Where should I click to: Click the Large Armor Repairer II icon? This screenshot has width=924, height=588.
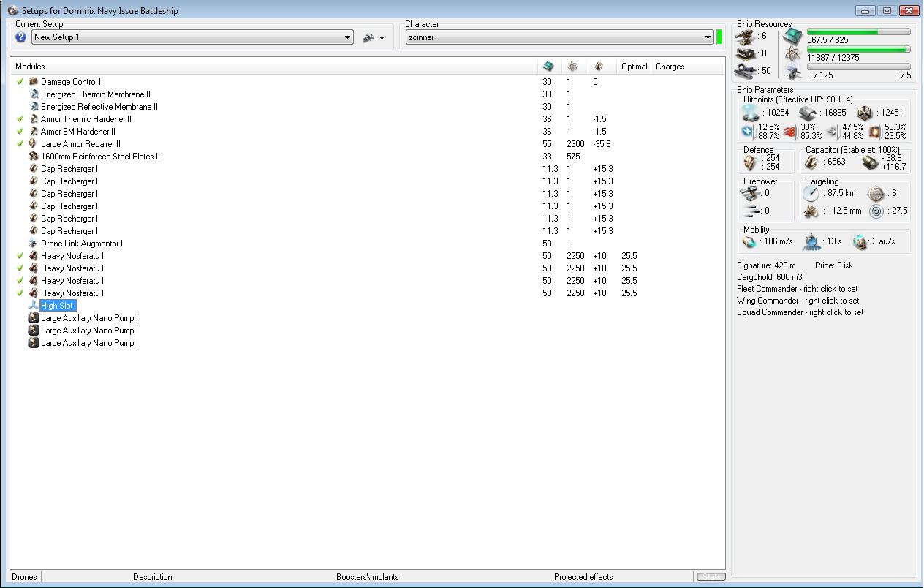click(33, 144)
